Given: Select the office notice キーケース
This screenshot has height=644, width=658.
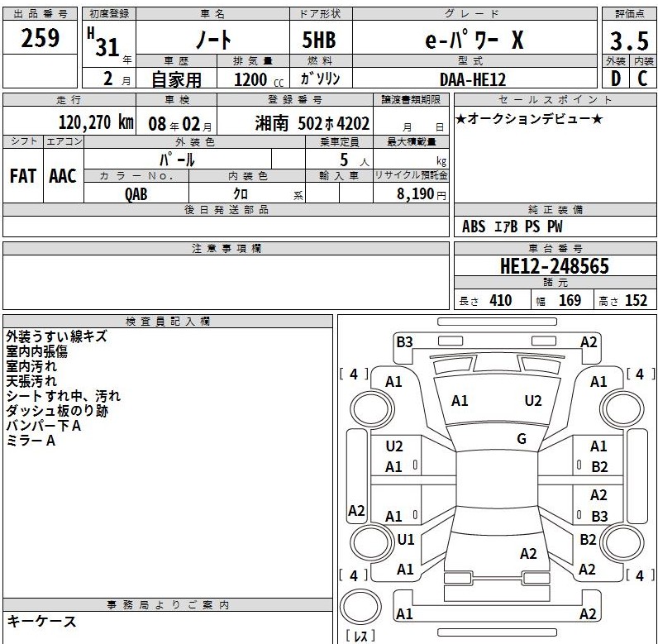Looking at the screenshot, I should click(x=41, y=622).
